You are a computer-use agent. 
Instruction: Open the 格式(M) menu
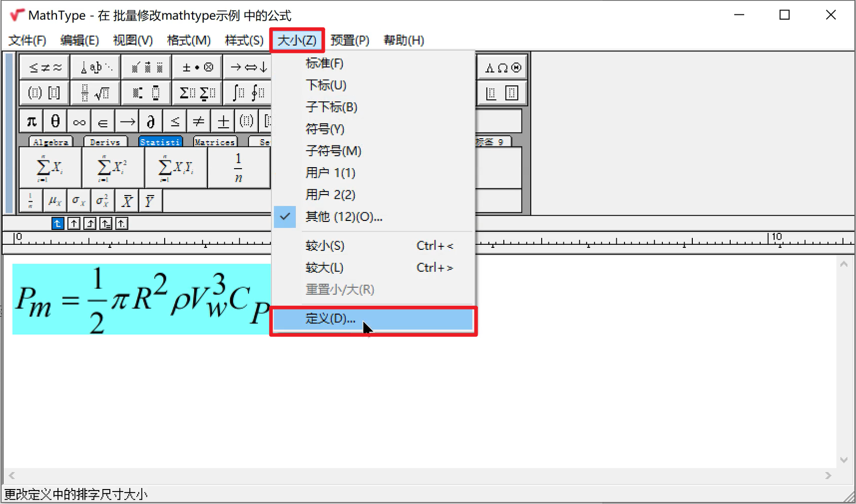(x=188, y=40)
